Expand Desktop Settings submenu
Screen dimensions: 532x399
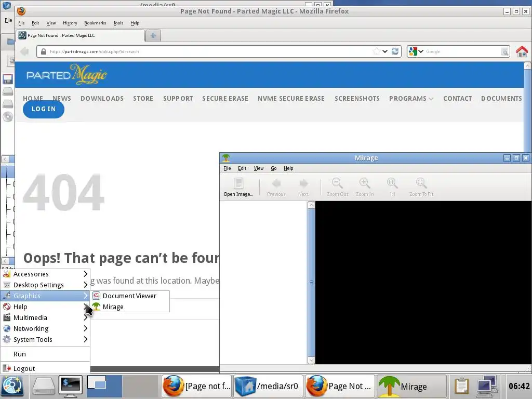45,285
